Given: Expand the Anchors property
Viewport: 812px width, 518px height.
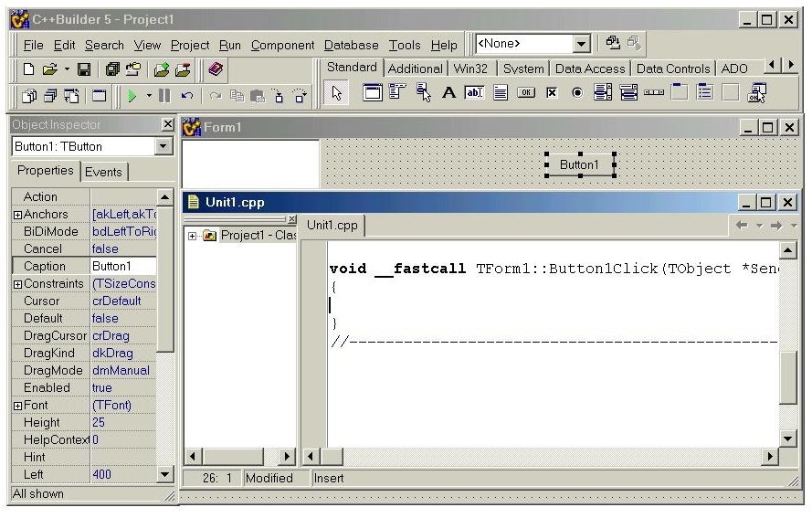Looking at the screenshot, I should click(x=17, y=215).
